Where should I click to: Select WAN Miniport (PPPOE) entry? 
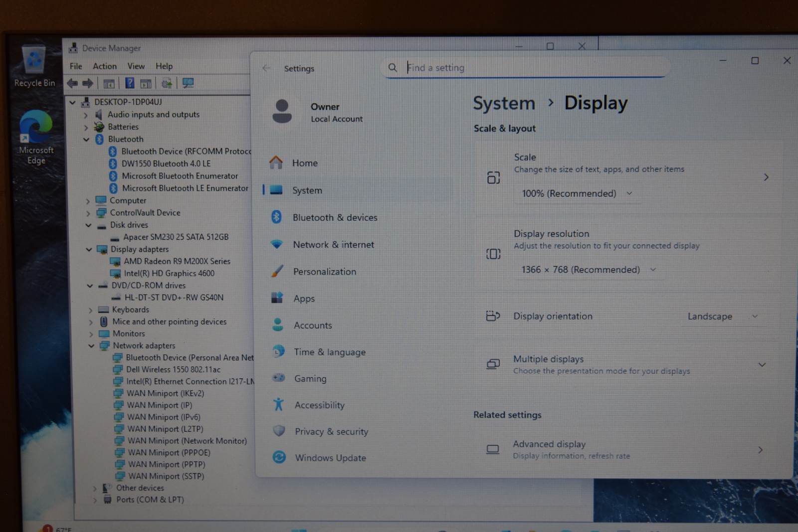coord(169,453)
